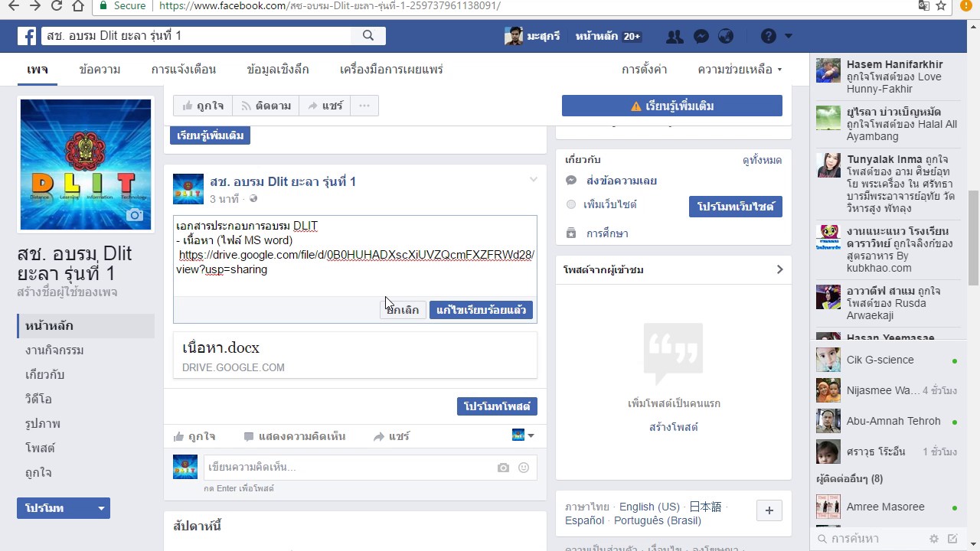Expand the visitor posts arrow
The width and height of the screenshot is (980, 551).
point(779,269)
